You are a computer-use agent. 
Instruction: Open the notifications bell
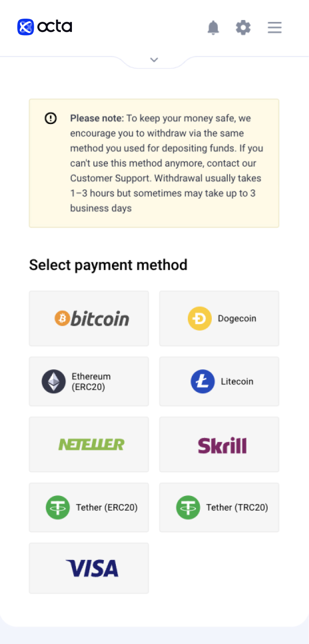(214, 28)
